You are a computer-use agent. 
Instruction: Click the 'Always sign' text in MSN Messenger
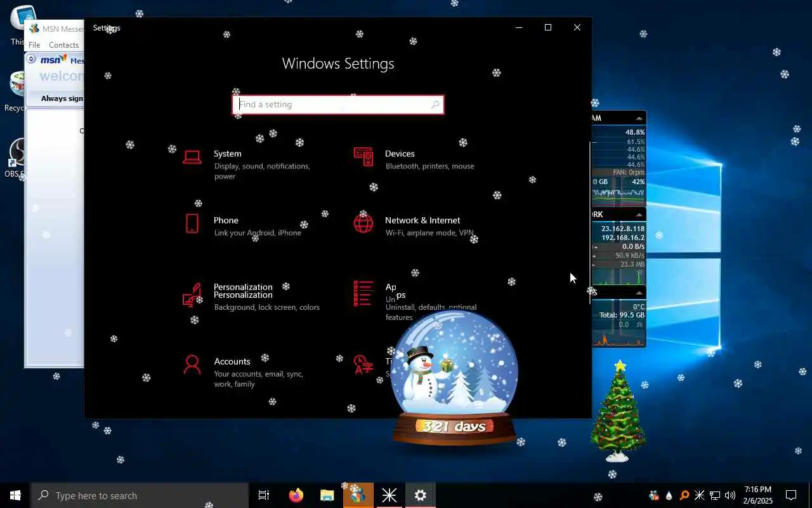(x=62, y=98)
